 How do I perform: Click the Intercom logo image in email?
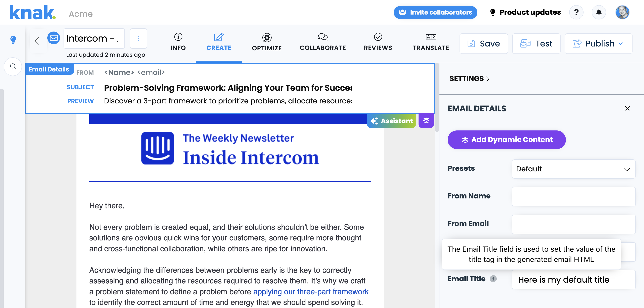(157, 148)
